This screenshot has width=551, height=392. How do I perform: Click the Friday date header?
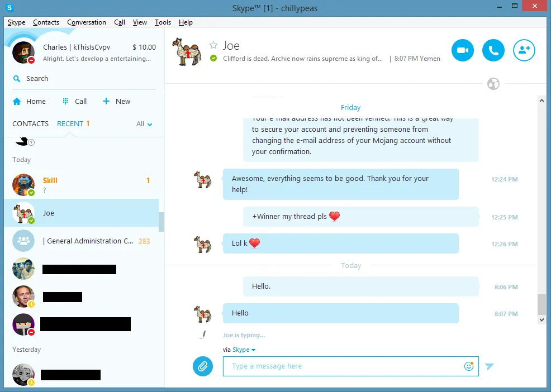pyautogui.click(x=351, y=107)
